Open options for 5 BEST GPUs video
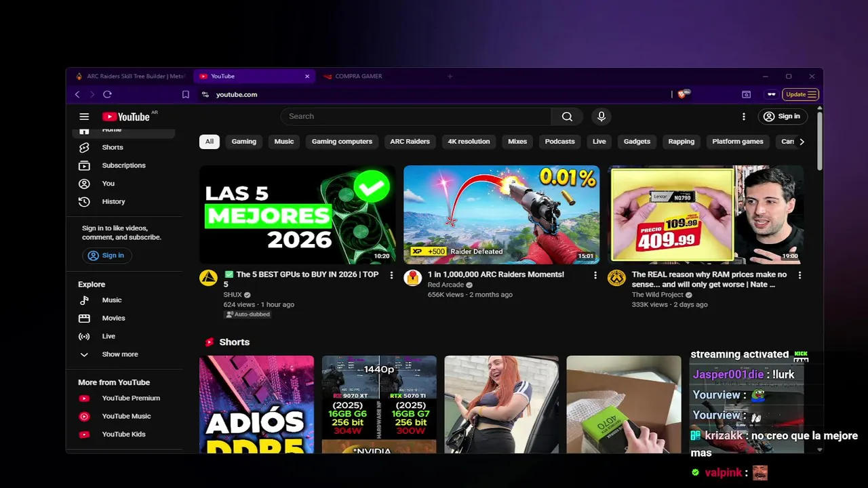This screenshot has height=488, width=868. click(x=391, y=275)
